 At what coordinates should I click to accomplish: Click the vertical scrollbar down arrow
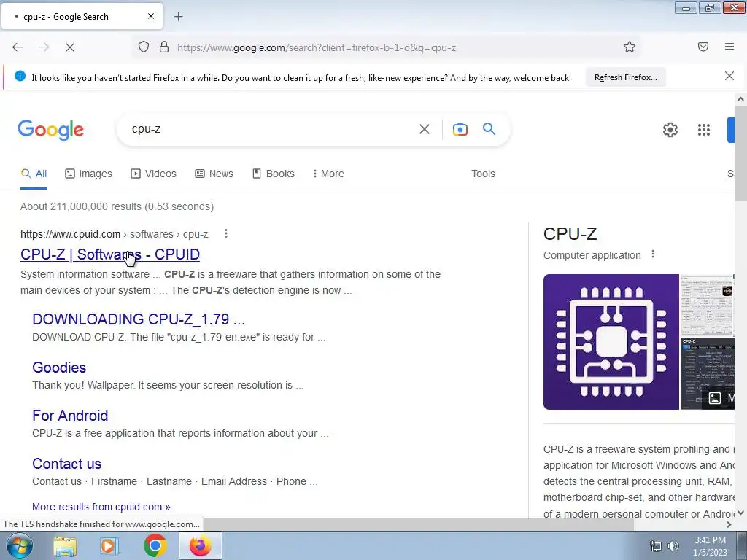[740, 513]
